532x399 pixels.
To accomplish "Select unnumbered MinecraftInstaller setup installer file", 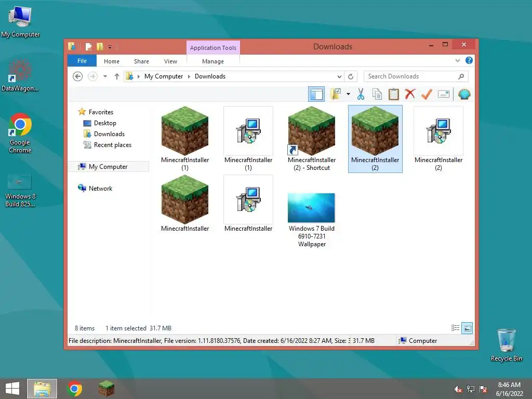I will click(248, 204).
